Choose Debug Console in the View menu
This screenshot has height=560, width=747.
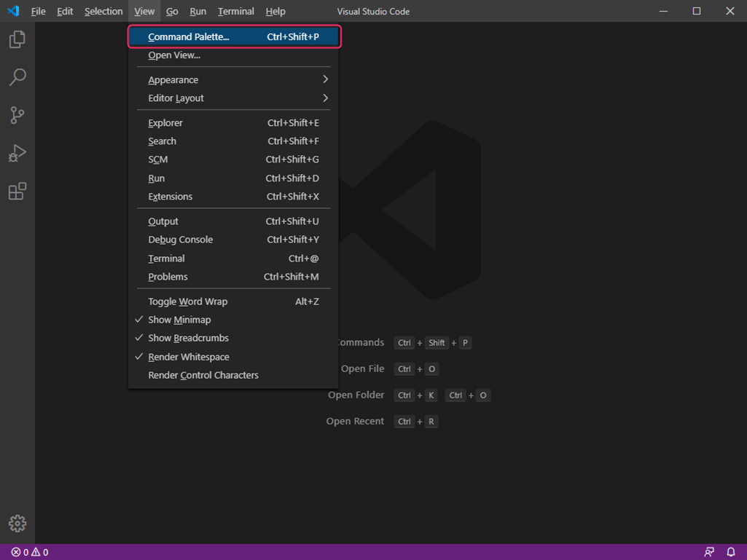[x=233, y=240]
